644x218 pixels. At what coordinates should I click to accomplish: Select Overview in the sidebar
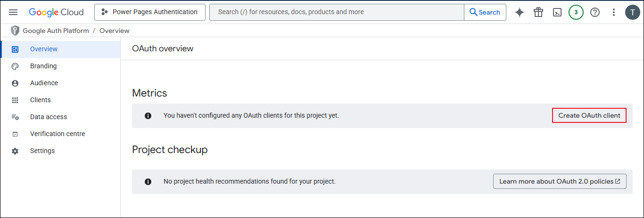tap(61, 49)
